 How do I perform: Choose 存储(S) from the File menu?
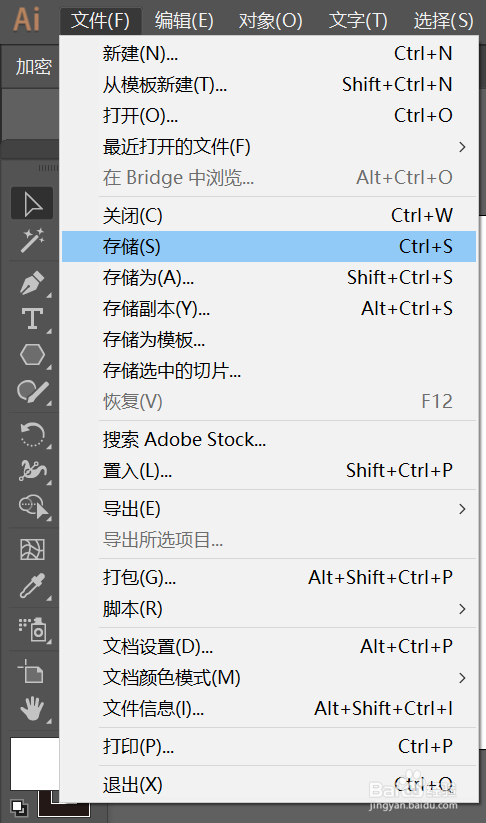tap(269, 247)
